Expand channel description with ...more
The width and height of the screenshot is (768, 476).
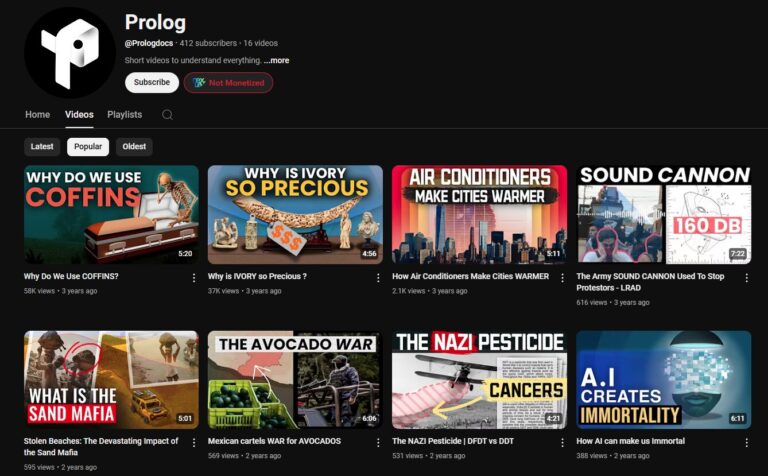(276, 61)
